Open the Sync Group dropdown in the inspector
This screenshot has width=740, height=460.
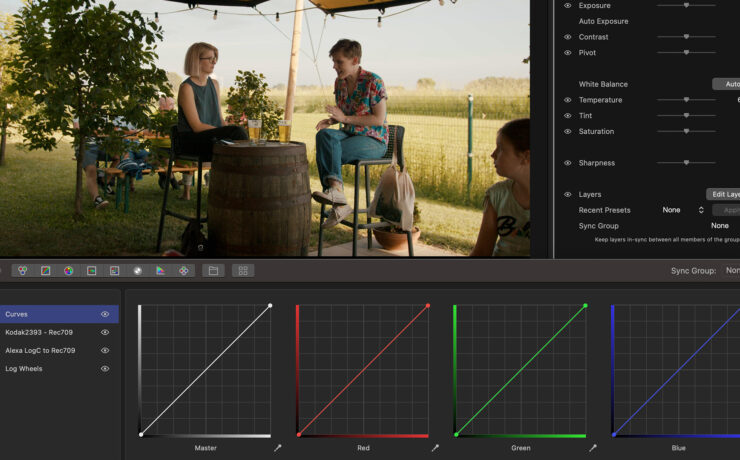720,226
